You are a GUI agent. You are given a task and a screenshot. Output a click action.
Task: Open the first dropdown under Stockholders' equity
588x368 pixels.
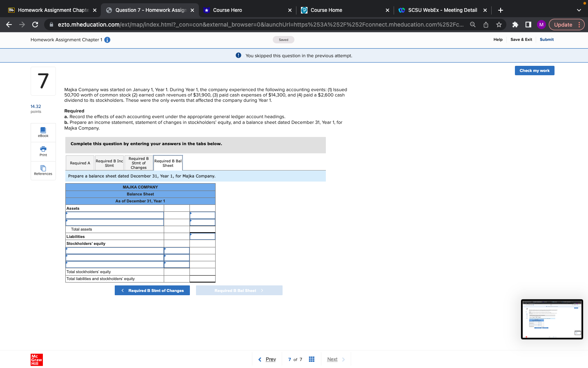(x=115, y=250)
